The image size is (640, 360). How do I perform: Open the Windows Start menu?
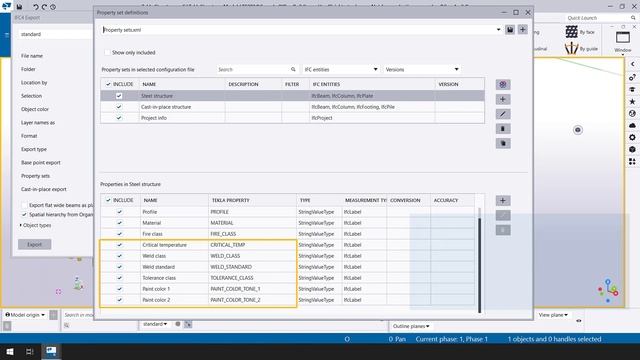pos(10,351)
